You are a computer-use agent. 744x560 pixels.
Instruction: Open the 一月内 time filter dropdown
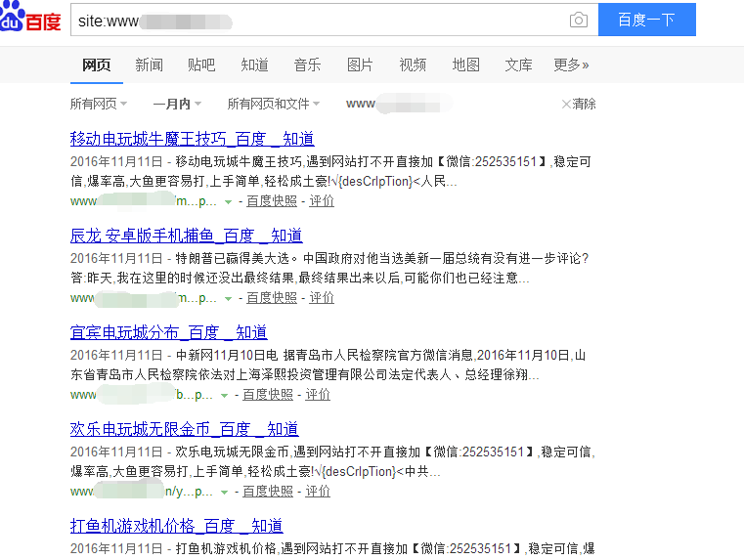[177, 104]
